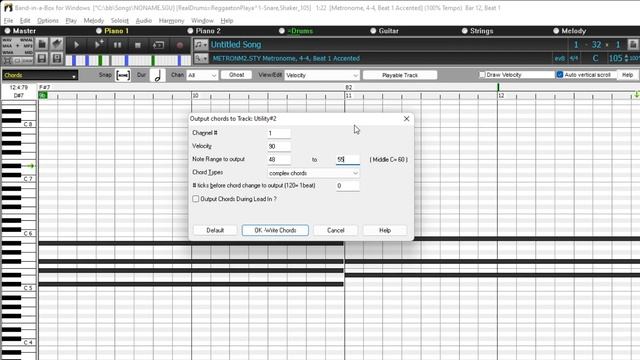640x360 pixels.
Task: Click the Untitled Song title area
Action: (x=236, y=44)
